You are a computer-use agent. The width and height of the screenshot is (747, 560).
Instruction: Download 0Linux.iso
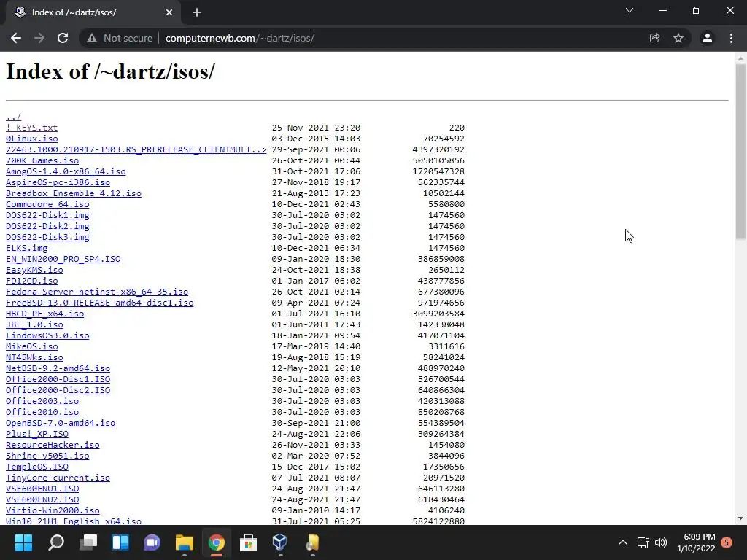[31, 139]
